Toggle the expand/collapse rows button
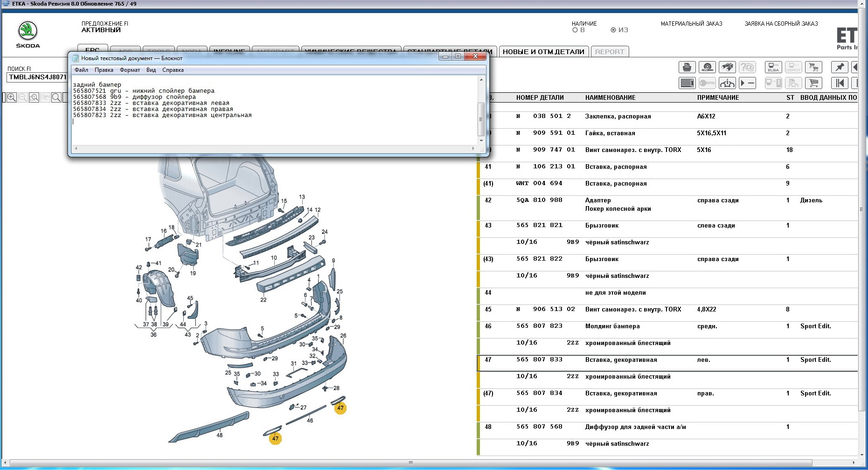This screenshot has height=470, width=868. (747, 83)
